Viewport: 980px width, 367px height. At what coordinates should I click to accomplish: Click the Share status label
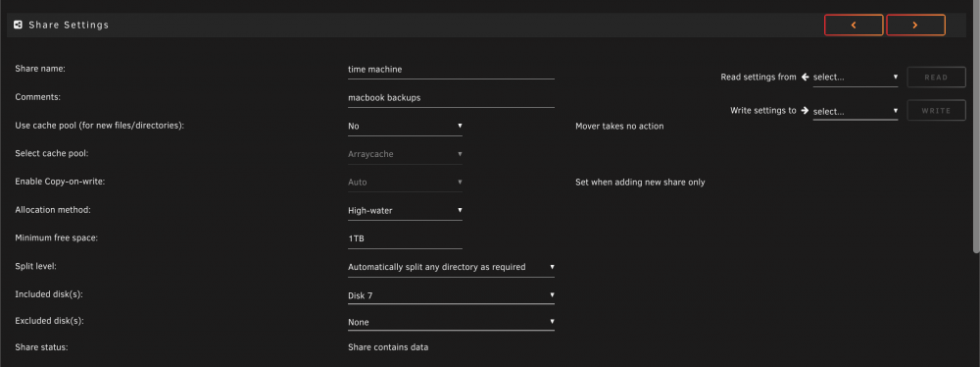[x=41, y=347]
